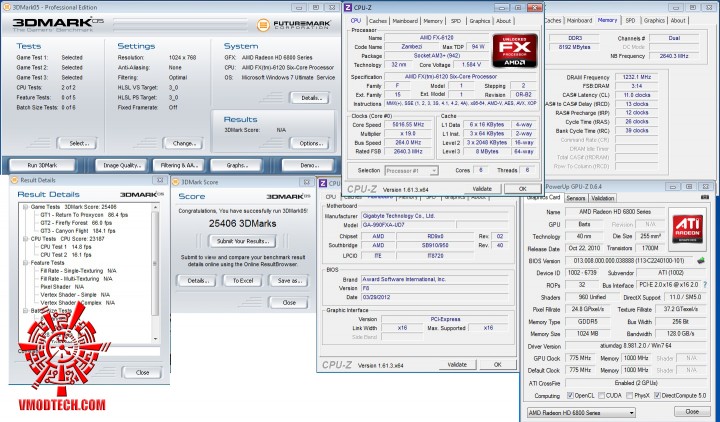This screenshot has height=422, width=720.
Task: Click the Run 3DMark button
Action: click(42, 165)
